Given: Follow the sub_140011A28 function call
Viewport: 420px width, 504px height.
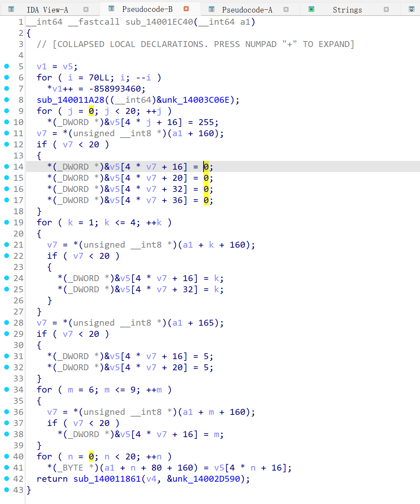Looking at the screenshot, I should tap(70, 100).
